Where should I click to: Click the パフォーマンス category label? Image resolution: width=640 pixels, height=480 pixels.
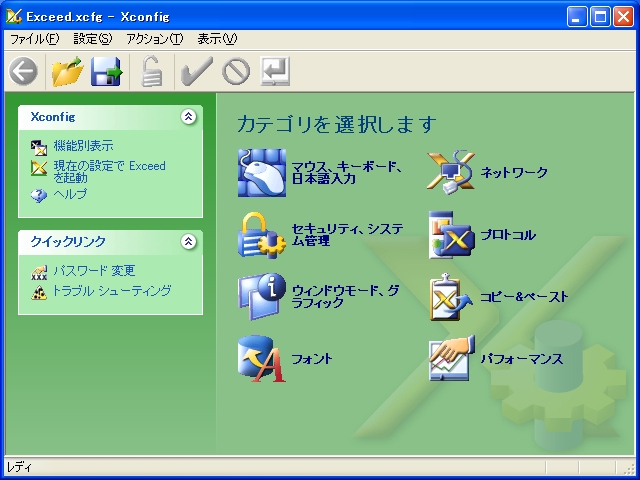click(x=522, y=359)
